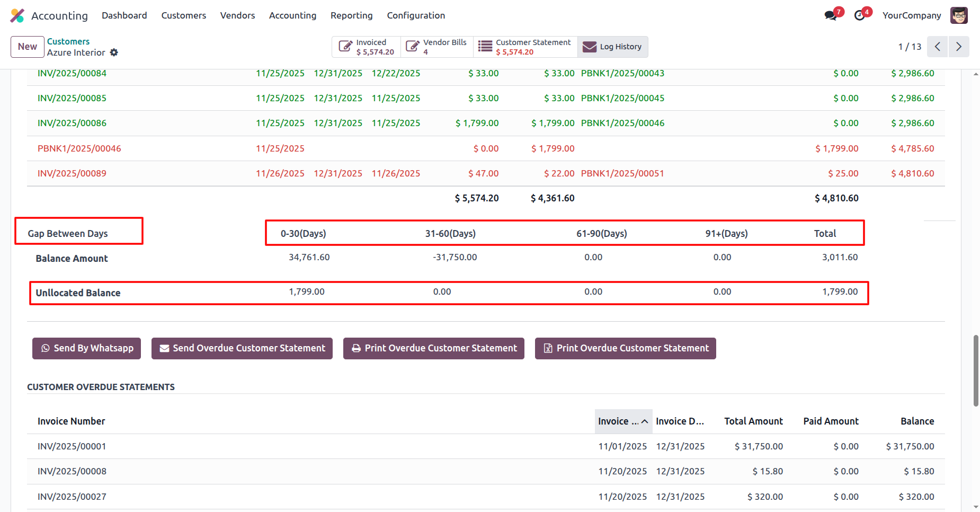Open the Customer Statement smart button
This screenshot has width=980, height=512.
coord(525,47)
